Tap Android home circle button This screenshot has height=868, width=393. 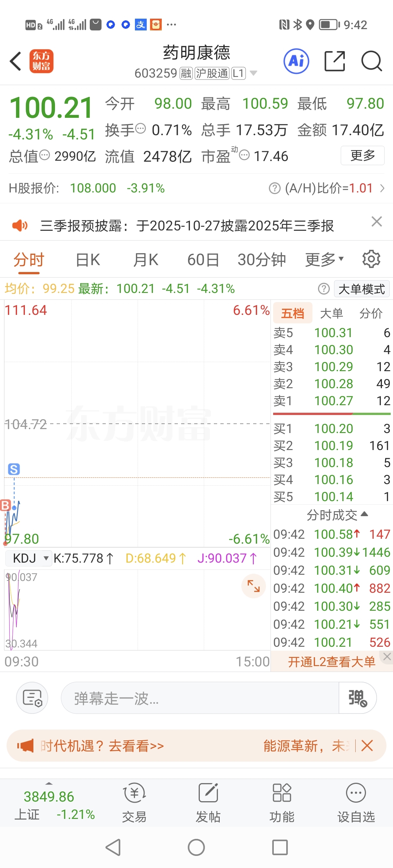pos(196,847)
